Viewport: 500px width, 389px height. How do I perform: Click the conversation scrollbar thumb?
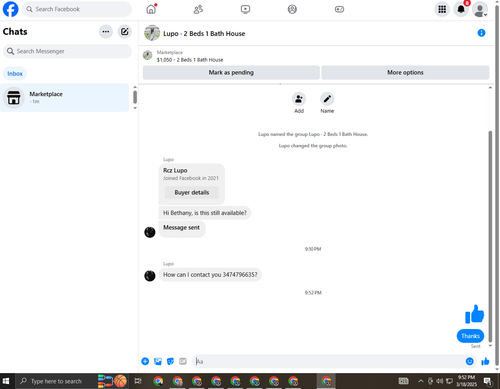click(x=490, y=236)
